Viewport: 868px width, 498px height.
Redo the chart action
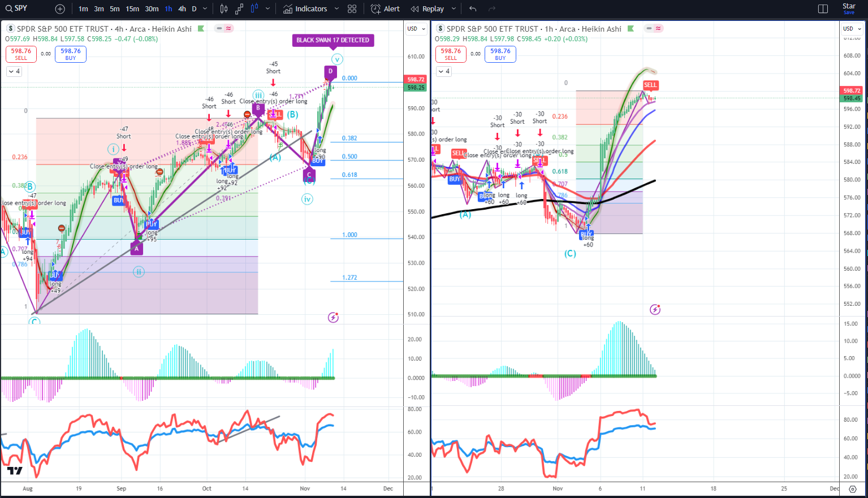(492, 9)
